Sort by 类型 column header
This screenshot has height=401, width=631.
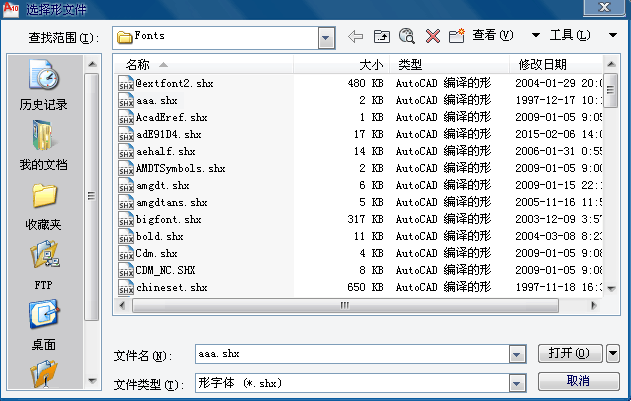pyautogui.click(x=450, y=64)
